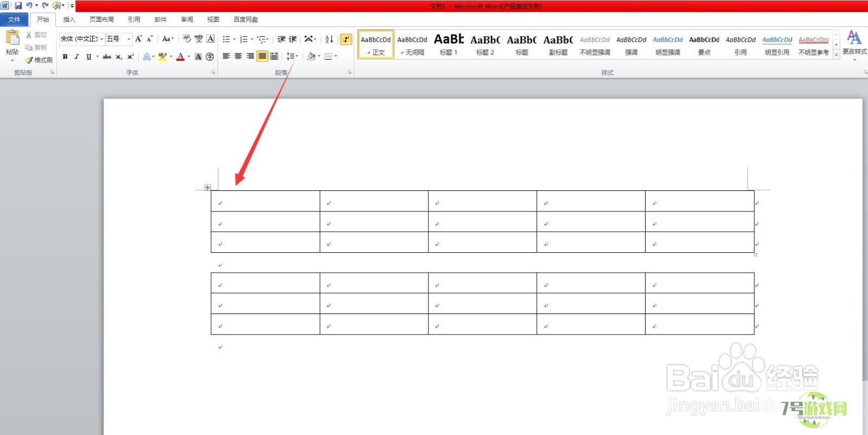
Task: Toggle justify alignment
Action: tap(263, 56)
